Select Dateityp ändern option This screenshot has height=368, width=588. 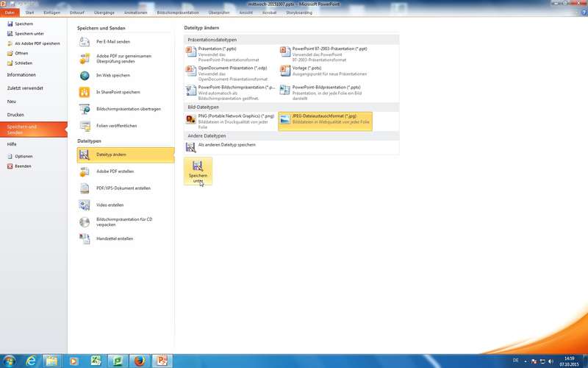click(x=125, y=155)
